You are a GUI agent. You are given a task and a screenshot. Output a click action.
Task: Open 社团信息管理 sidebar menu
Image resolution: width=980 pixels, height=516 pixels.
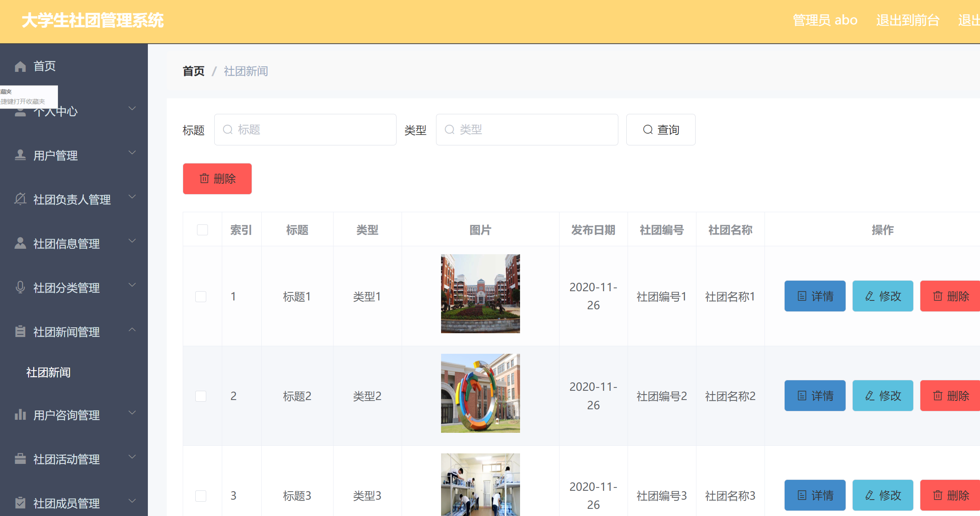point(74,243)
